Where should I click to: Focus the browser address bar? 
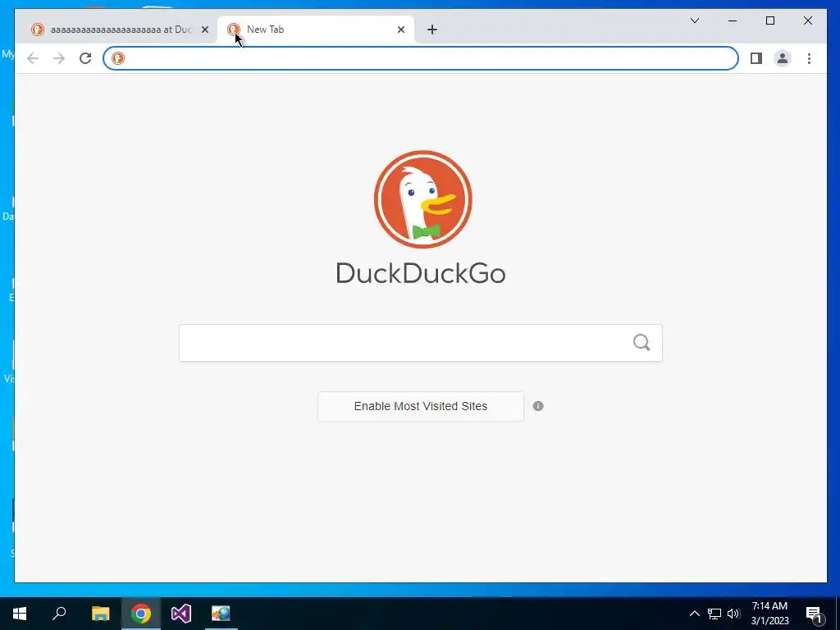click(421, 58)
